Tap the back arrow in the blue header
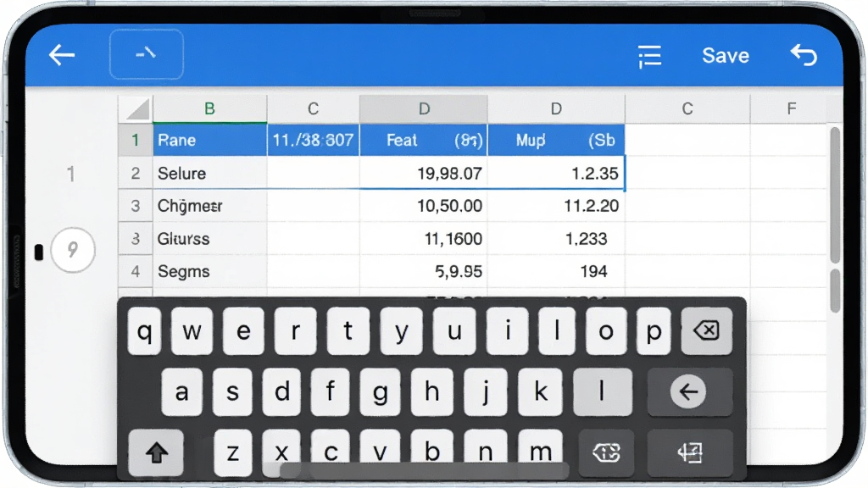The width and height of the screenshot is (868, 488). coord(61,55)
